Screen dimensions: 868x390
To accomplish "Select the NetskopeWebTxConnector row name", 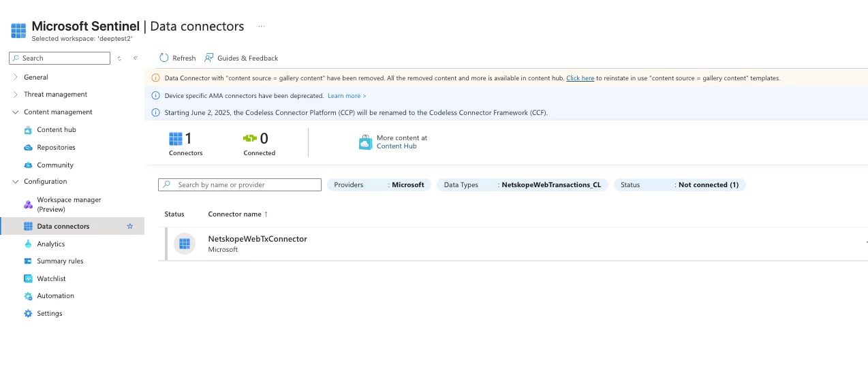I will [x=258, y=239].
